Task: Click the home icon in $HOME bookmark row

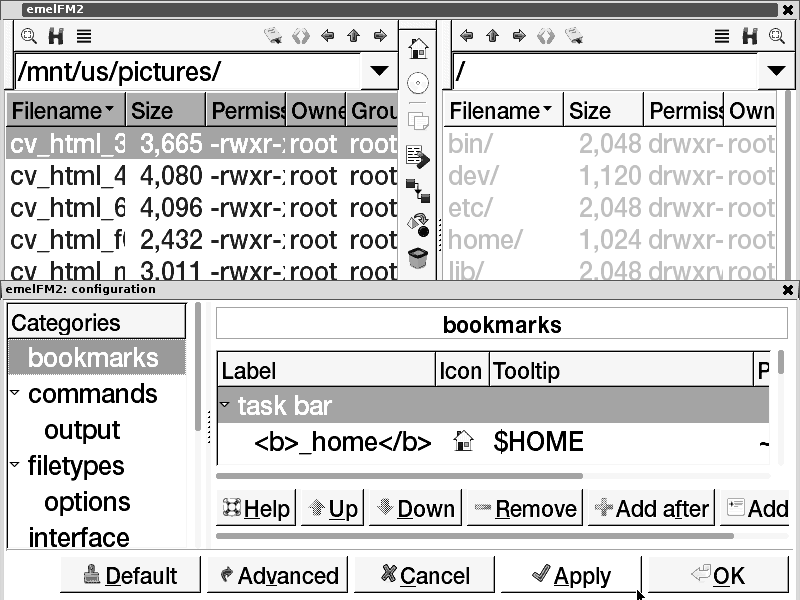Action: [463, 441]
